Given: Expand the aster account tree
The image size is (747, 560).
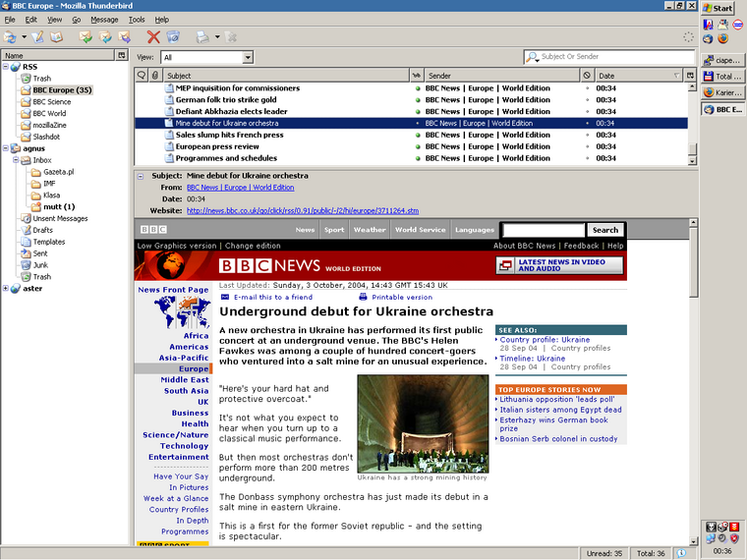Looking at the screenshot, I should point(6,288).
